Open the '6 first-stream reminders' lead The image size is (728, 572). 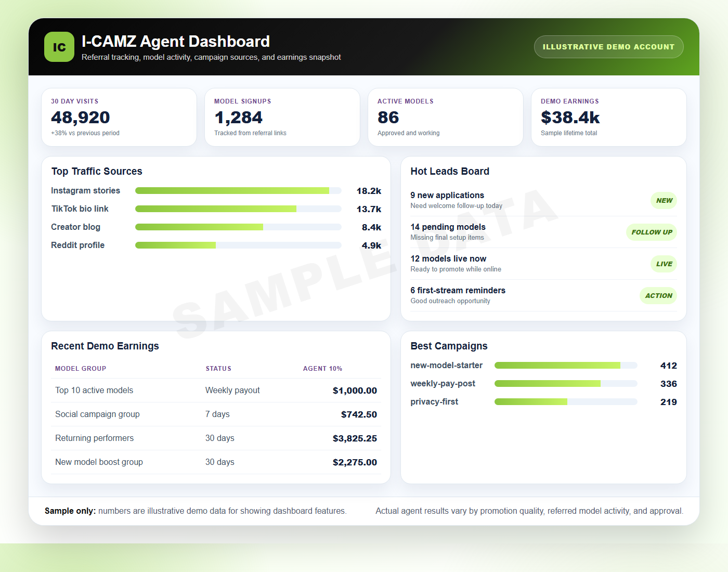543,295
